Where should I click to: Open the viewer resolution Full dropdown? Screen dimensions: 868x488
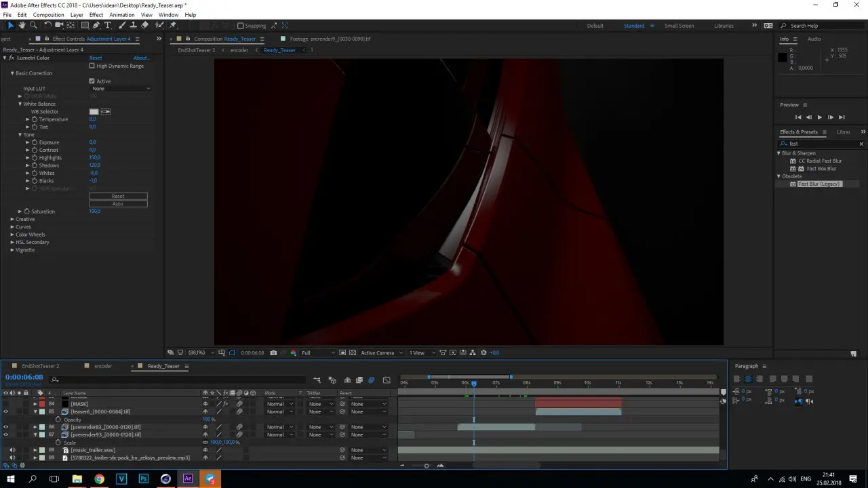pyautogui.click(x=317, y=353)
